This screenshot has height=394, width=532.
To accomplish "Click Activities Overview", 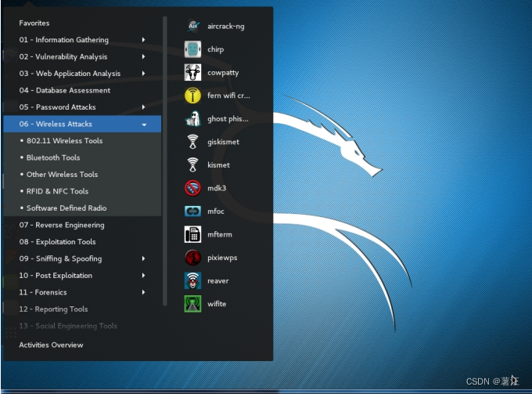I will point(51,345).
